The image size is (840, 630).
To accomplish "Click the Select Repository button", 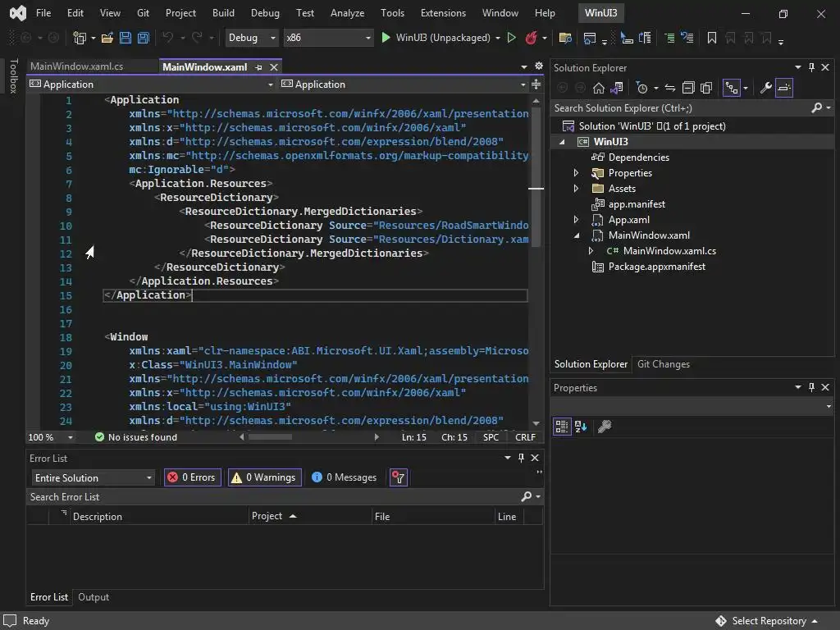I will 769,621.
